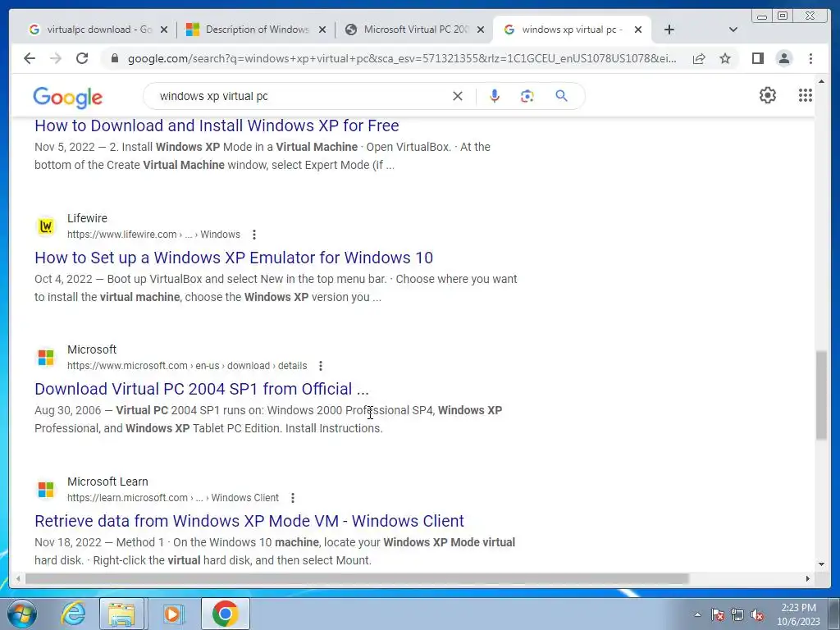Click the Lifewire site favicon
840x630 pixels.
click(x=46, y=226)
